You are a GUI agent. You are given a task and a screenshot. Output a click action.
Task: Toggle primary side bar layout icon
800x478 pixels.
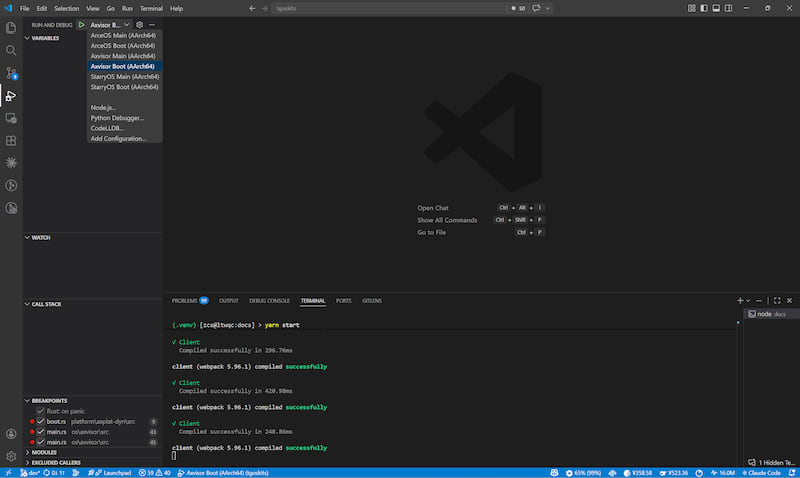[x=704, y=8]
